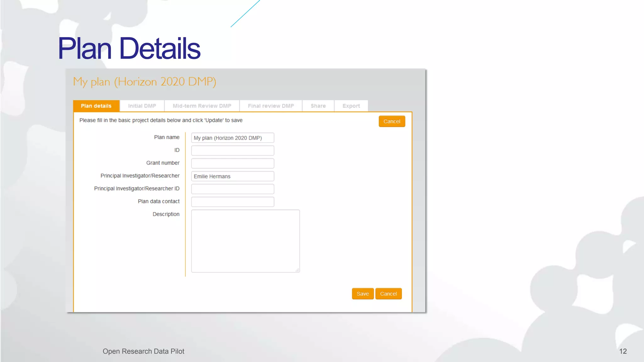
Task: Click the Description field label
Action: [x=166, y=214]
